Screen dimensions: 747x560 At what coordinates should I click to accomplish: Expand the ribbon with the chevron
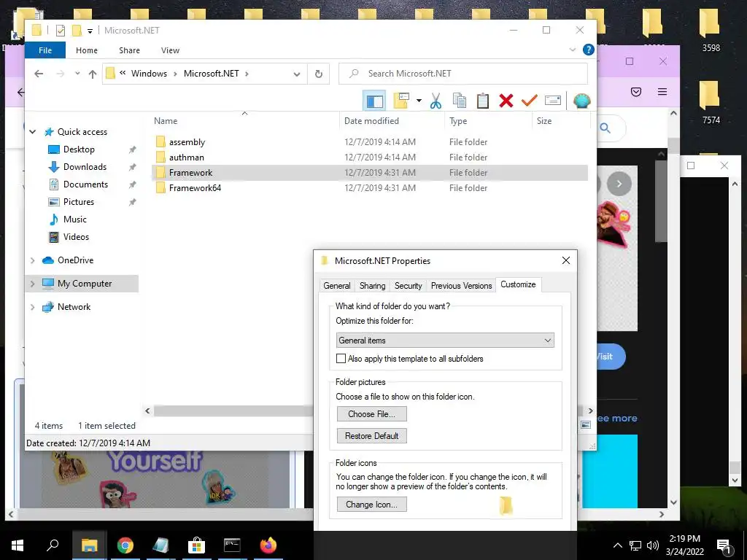[x=572, y=50]
